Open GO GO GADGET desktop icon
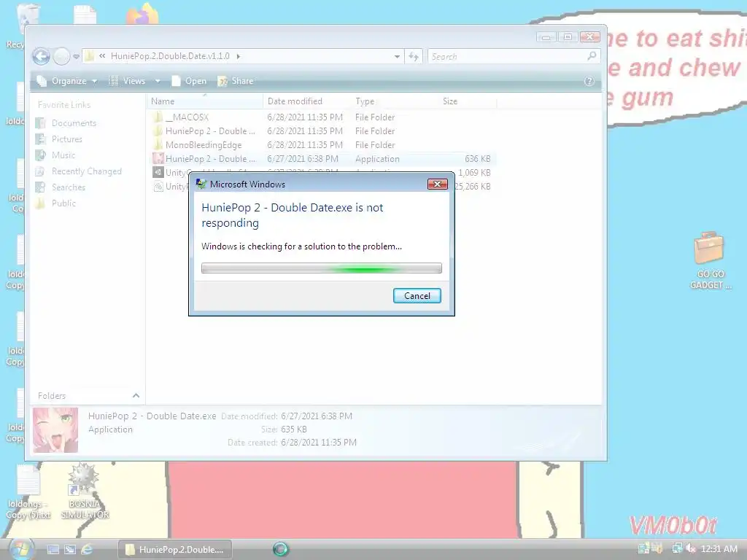The image size is (747, 560). pos(710,260)
